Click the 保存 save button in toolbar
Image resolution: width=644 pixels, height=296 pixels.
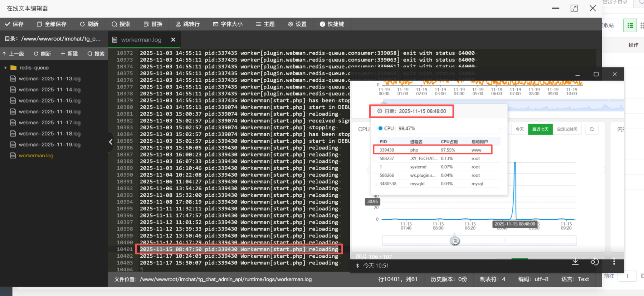point(14,24)
